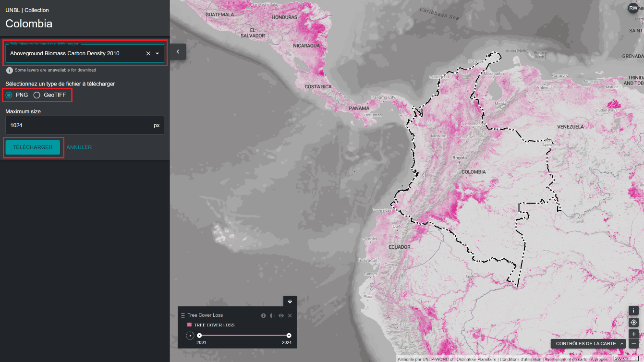Open the layer selection dropdown arrow

coord(157,53)
